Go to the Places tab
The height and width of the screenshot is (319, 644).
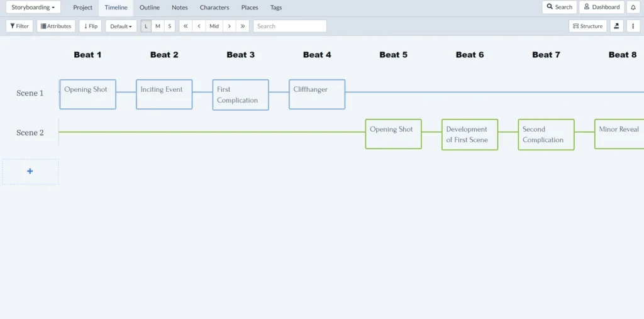[250, 8]
